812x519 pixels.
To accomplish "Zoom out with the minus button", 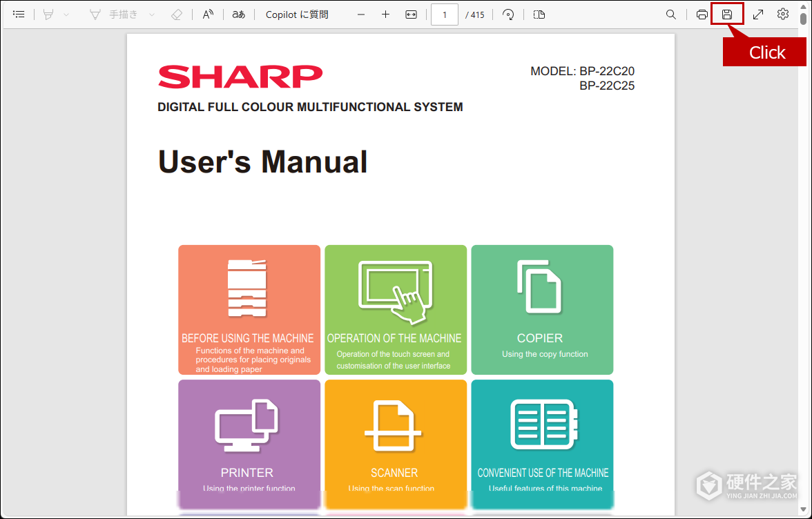I will coord(361,14).
